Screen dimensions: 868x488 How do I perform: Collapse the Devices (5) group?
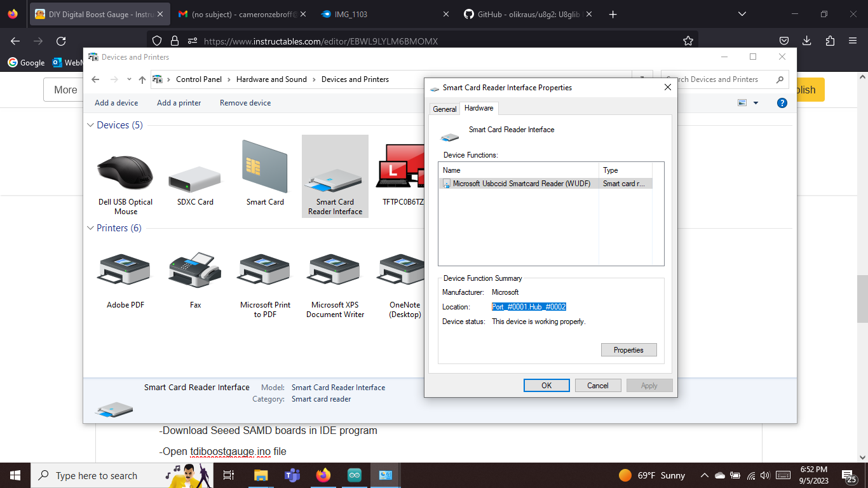(x=91, y=125)
